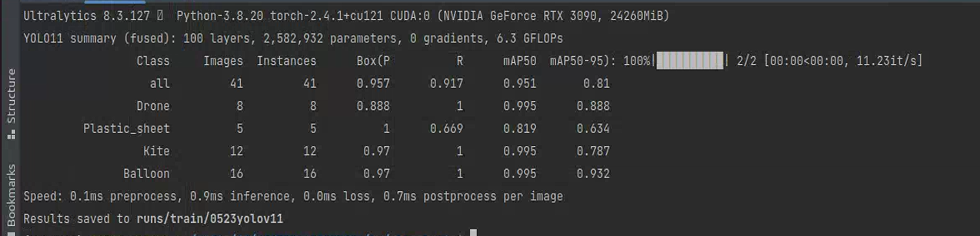The width and height of the screenshot is (980, 236).
Task: Click the Balloon class row label
Action: pyautogui.click(x=146, y=174)
